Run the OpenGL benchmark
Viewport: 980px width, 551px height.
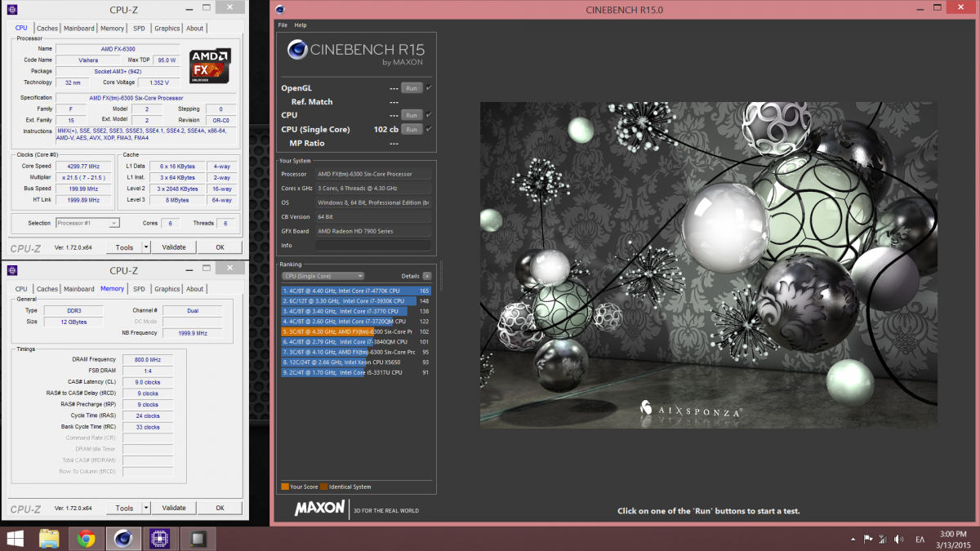[412, 88]
